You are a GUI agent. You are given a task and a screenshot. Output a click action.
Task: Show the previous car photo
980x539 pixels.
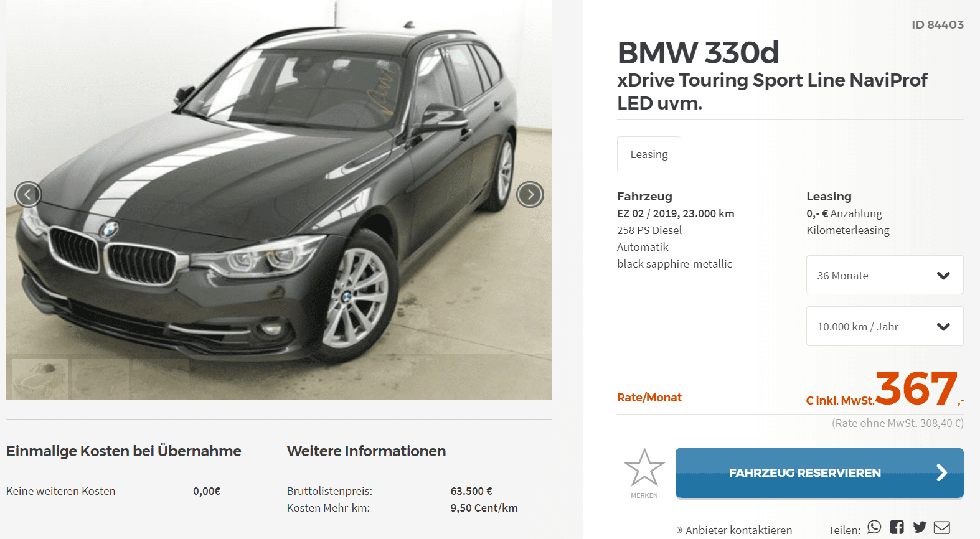28,195
